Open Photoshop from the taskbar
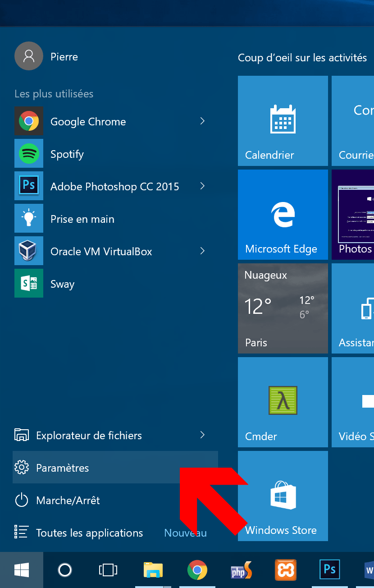 pyautogui.click(x=330, y=570)
